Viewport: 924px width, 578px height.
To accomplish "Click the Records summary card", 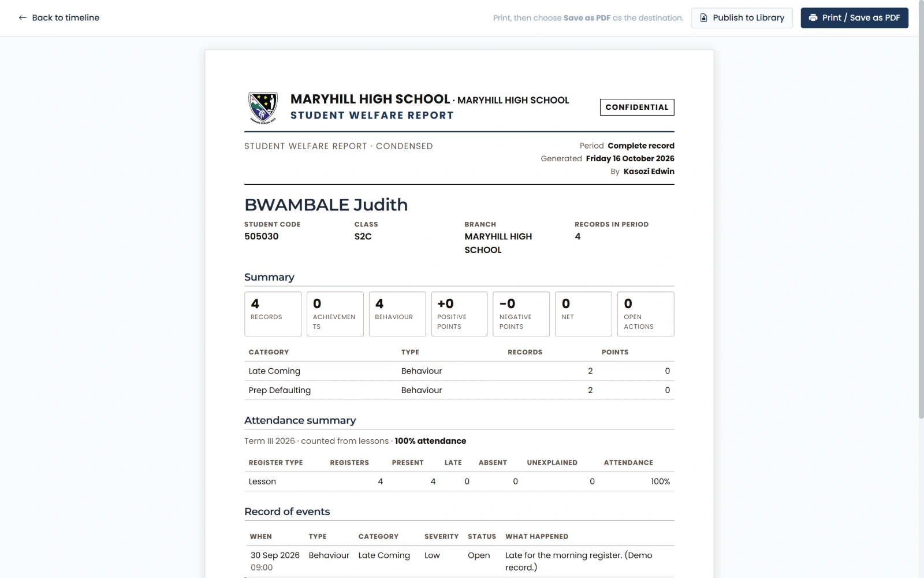I will click(273, 314).
